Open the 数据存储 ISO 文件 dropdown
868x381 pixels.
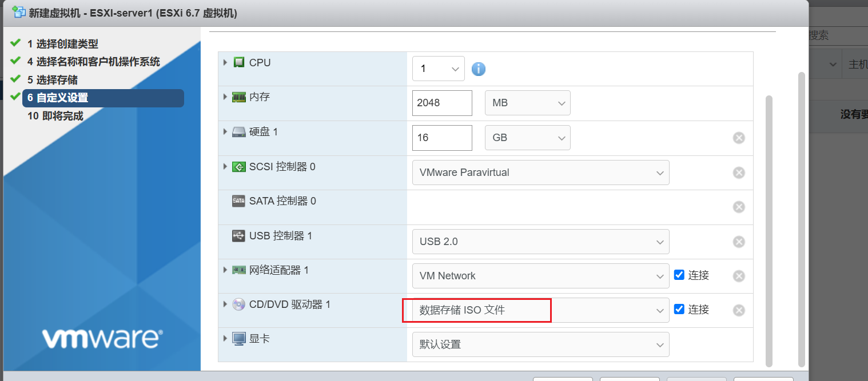[x=541, y=310]
